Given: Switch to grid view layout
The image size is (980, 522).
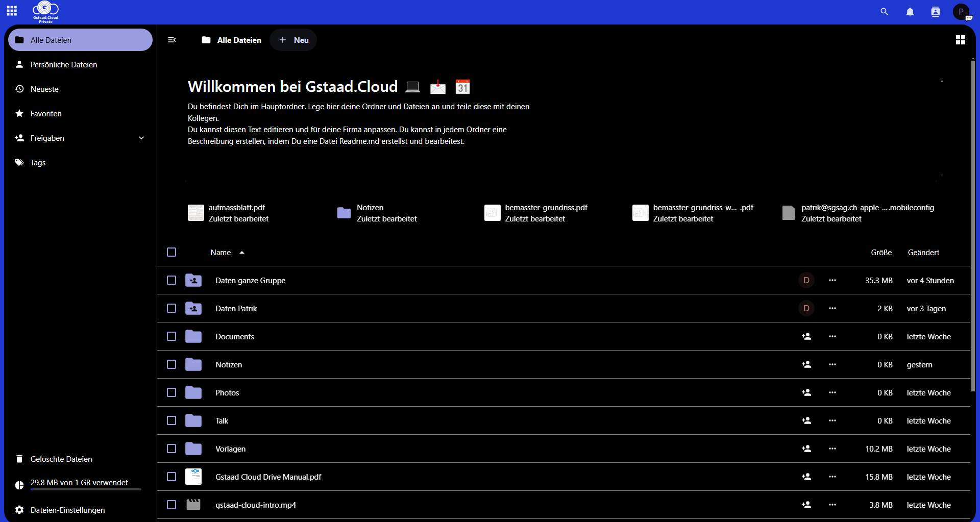Looking at the screenshot, I should click(x=960, y=40).
